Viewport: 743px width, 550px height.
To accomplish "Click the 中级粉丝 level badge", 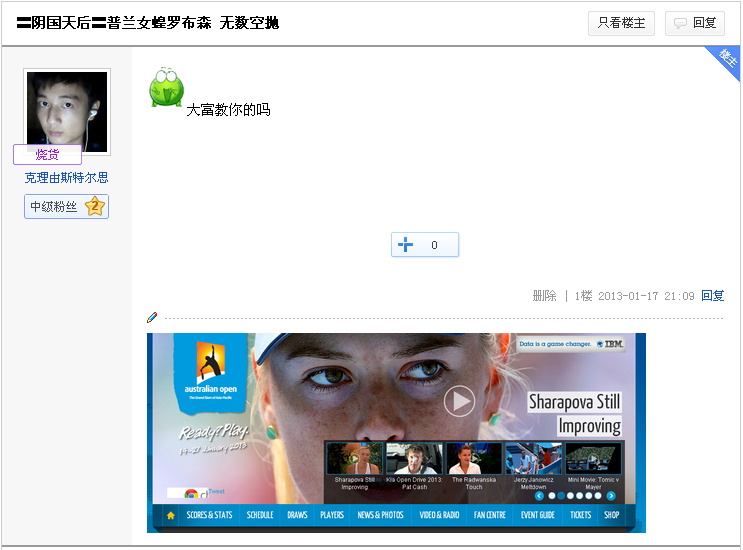I will pyautogui.click(x=66, y=207).
